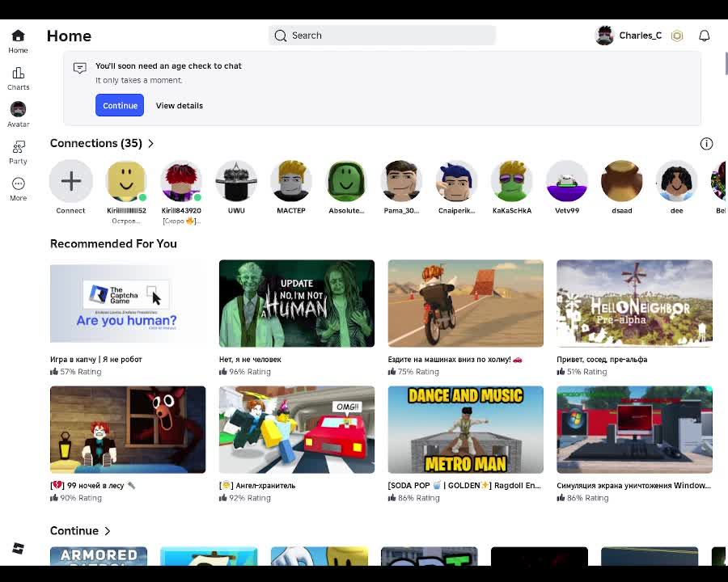
Task: Open the Connections (35) heading
Action: 96,143
